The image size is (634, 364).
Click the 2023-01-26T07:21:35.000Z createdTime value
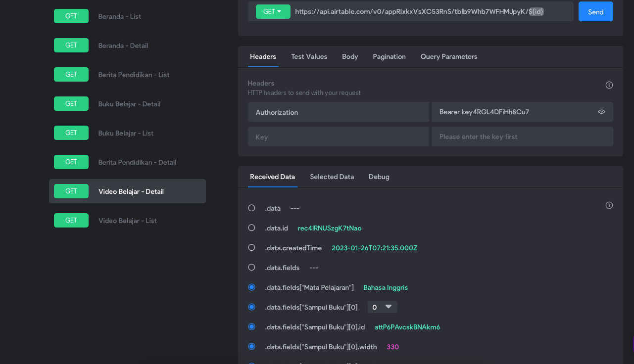[375, 248]
